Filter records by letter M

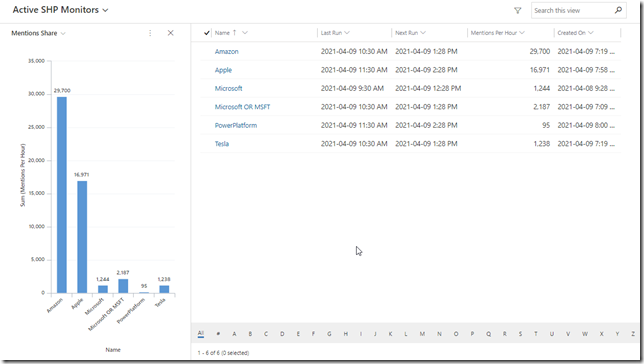(x=422, y=334)
